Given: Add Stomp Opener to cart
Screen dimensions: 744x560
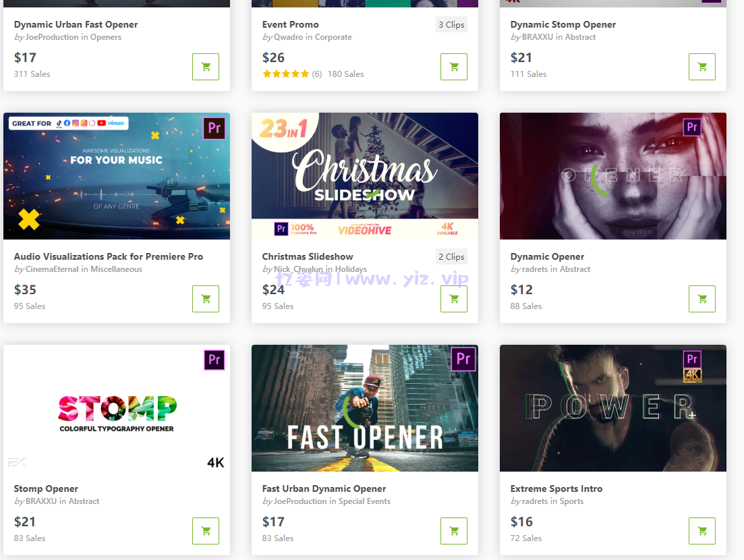Looking at the screenshot, I should pos(206,531).
